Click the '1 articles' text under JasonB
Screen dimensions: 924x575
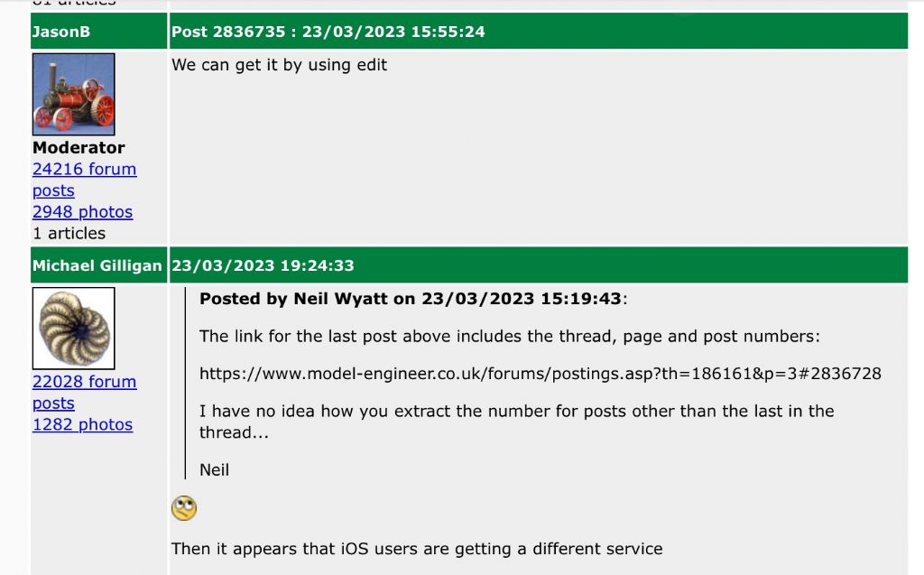(x=69, y=234)
